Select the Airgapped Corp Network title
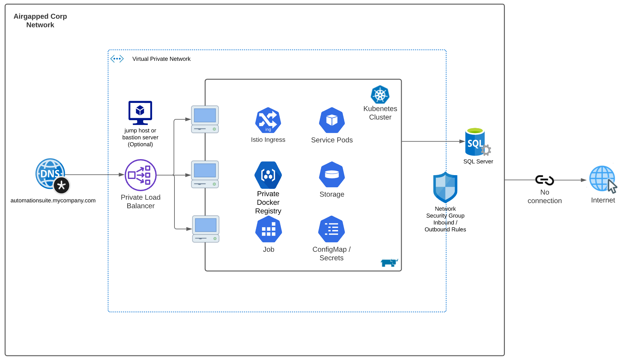Screen dimensions: 625x364 (40, 20)
